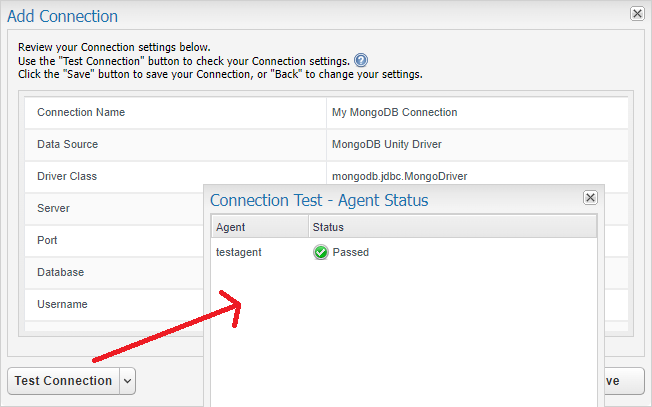Screen dimensions: 652x407
Task: Click the Driver Class label
Action: pyautogui.click(x=67, y=176)
